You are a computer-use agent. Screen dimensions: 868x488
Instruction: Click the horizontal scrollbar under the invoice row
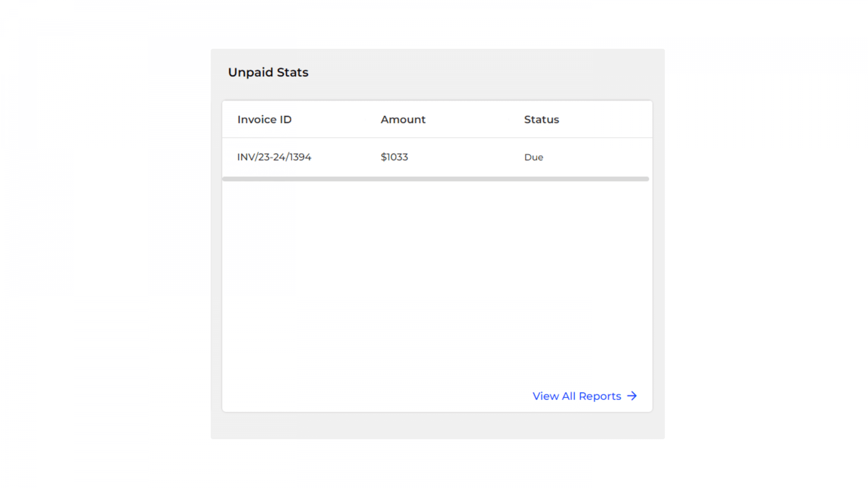(x=435, y=179)
